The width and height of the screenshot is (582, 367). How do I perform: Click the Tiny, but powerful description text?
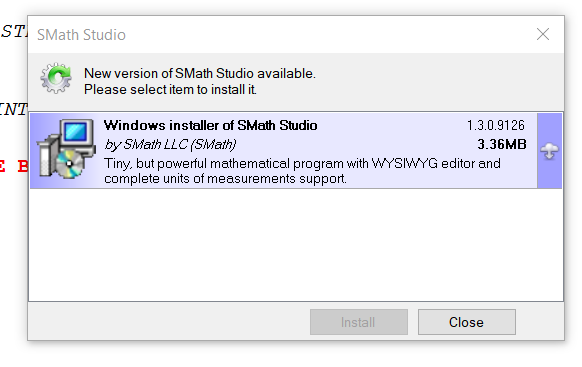[x=302, y=171]
